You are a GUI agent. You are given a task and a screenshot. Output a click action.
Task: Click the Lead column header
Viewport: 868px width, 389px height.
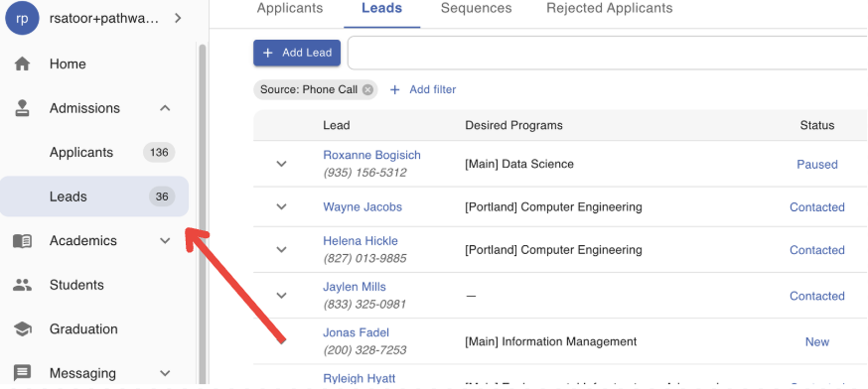[337, 125]
